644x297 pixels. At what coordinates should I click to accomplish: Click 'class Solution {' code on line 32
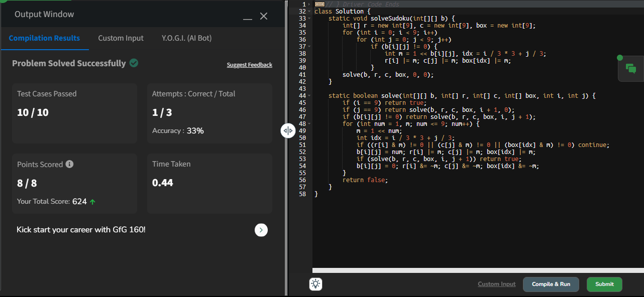click(x=342, y=11)
